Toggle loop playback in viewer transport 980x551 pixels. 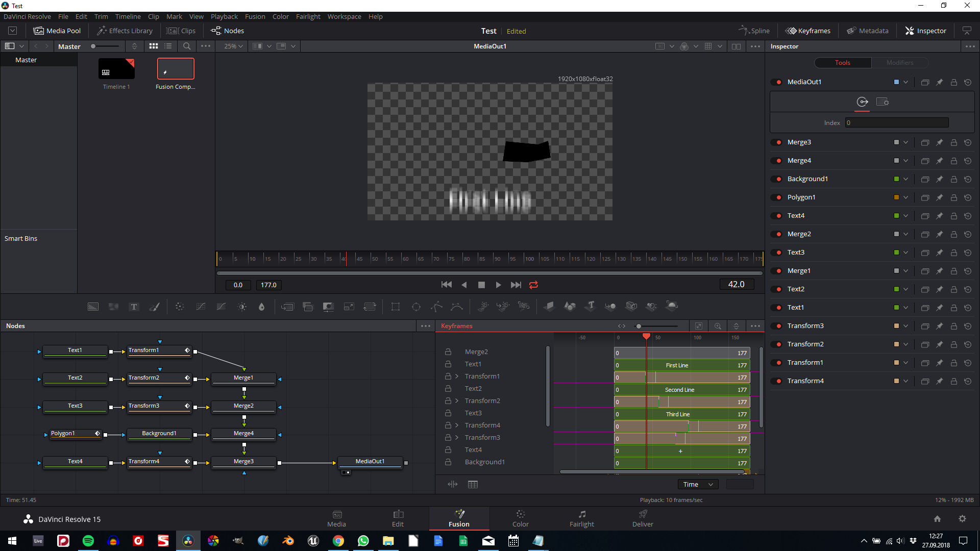[x=533, y=285]
